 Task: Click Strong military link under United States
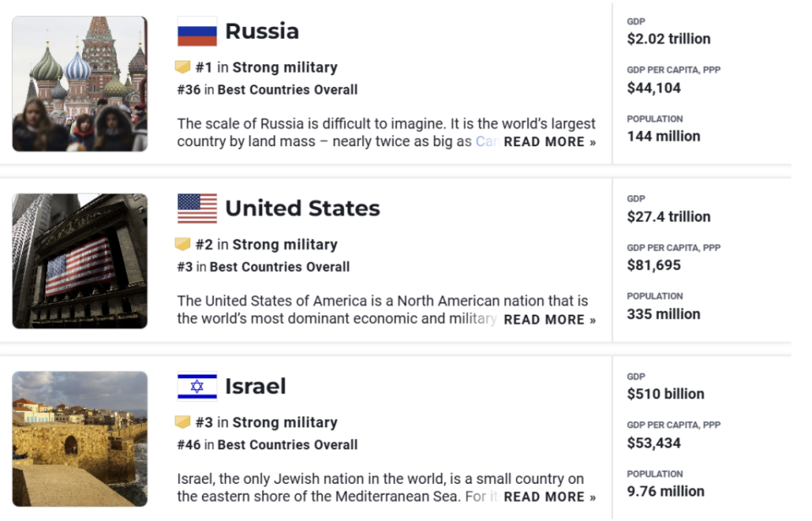285,244
